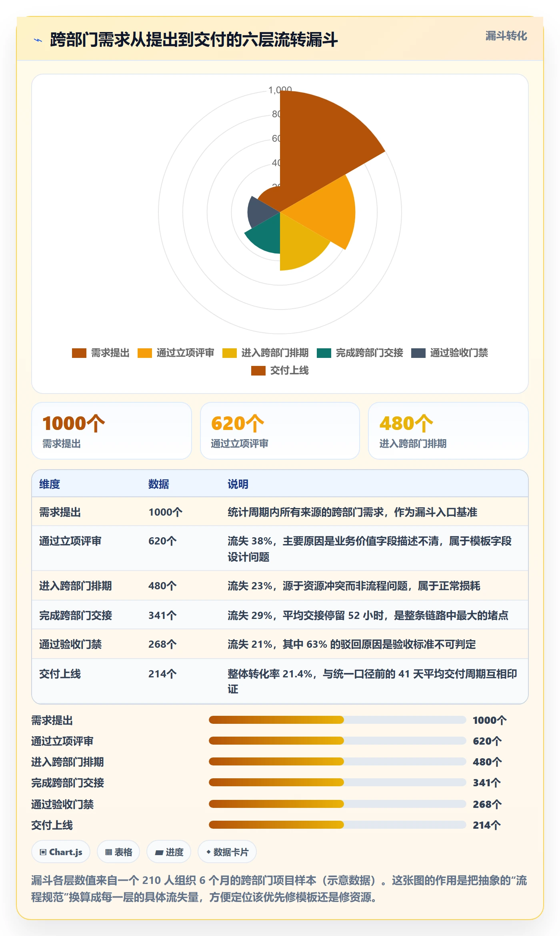Image resolution: width=560 pixels, height=936 pixels.
Task: Click the 漏斗转化 tag in the header
Action: tap(506, 36)
